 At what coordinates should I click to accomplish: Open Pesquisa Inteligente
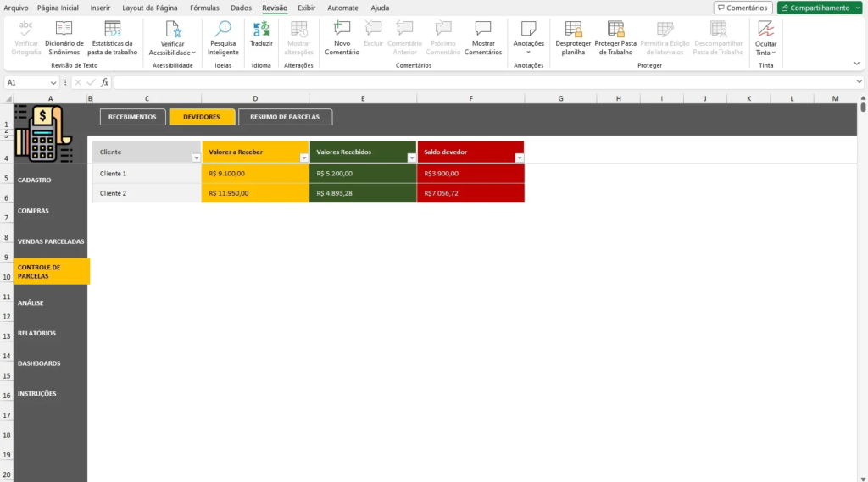pos(223,38)
